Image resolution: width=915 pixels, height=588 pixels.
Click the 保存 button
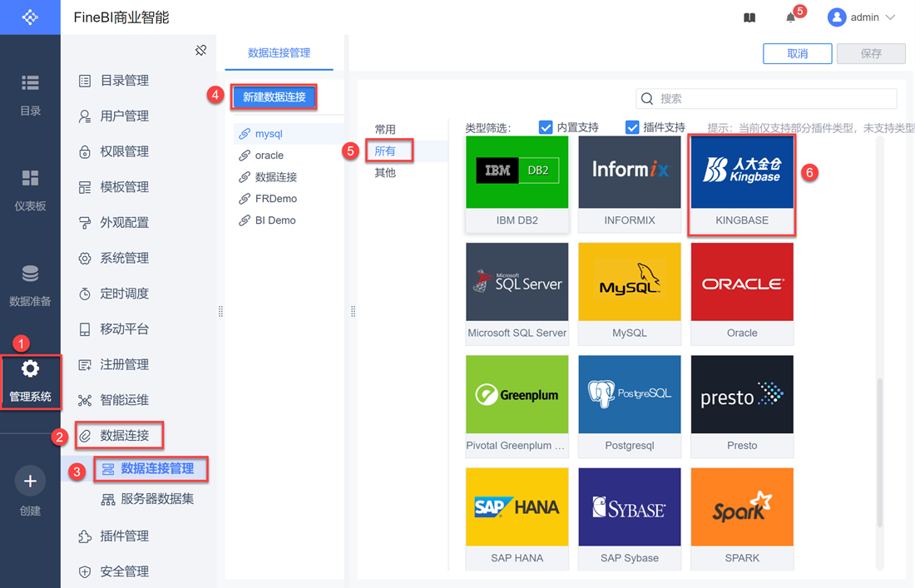(x=871, y=54)
